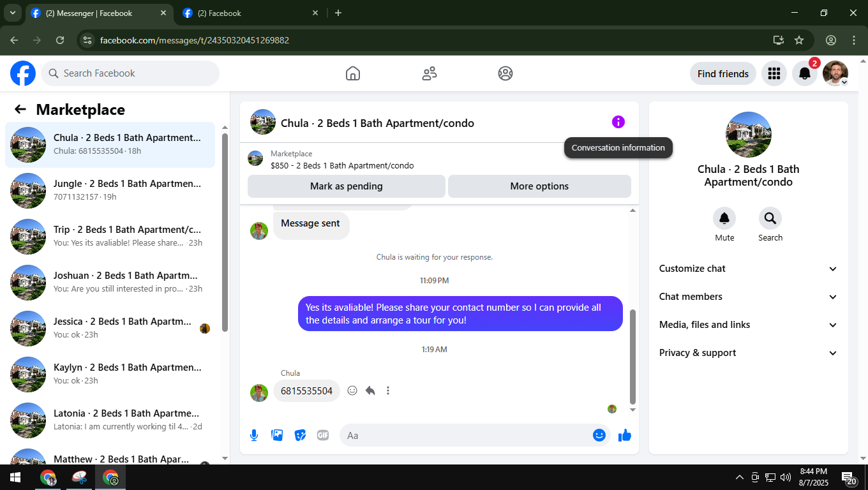Open Facebook logo home link
The image size is (868, 490).
23,73
